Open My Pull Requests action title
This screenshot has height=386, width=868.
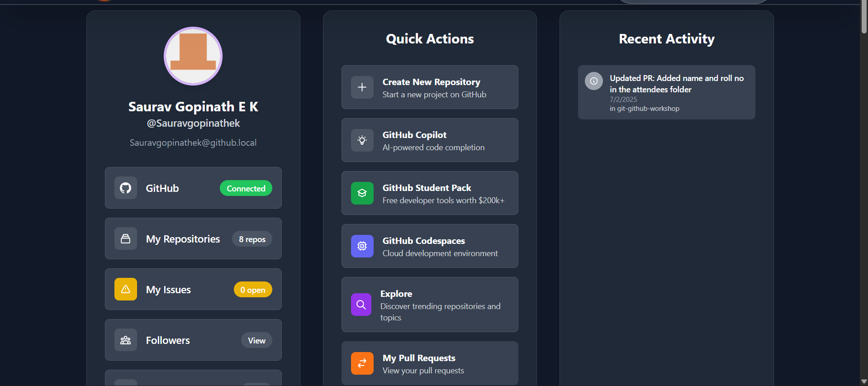point(419,358)
